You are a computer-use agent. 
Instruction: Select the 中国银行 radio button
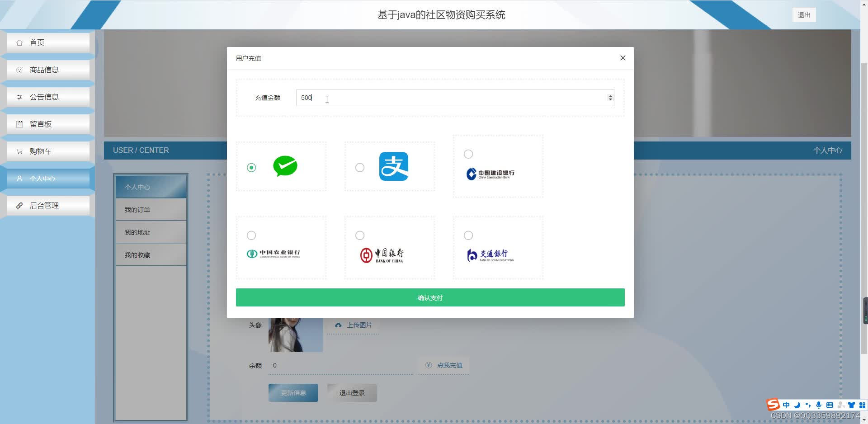360,236
